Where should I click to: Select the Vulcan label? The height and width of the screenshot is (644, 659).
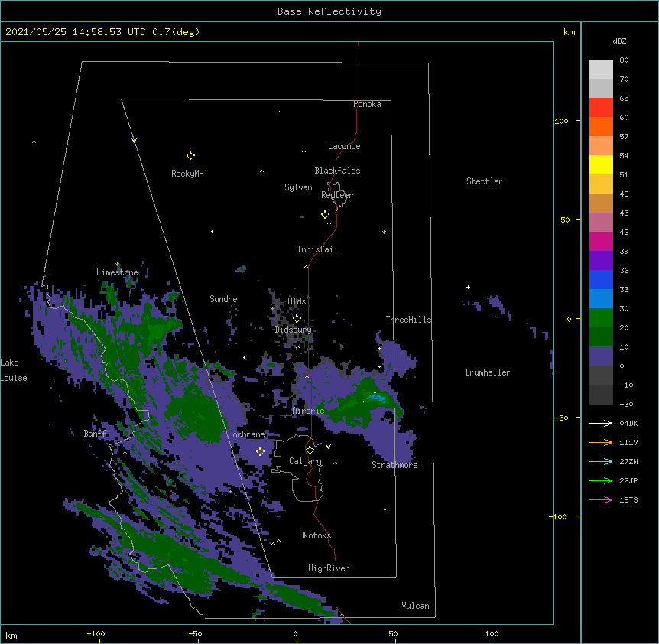(x=415, y=606)
